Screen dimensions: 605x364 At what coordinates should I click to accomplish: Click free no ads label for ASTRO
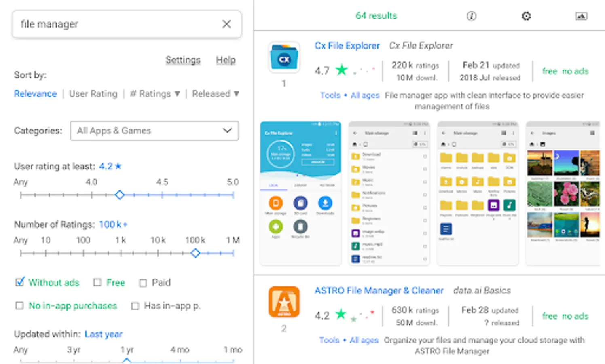(x=565, y=316)
